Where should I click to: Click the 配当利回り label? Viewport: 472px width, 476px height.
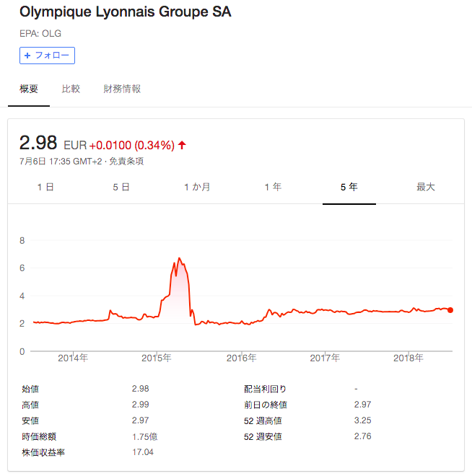(x=265, y=389)
